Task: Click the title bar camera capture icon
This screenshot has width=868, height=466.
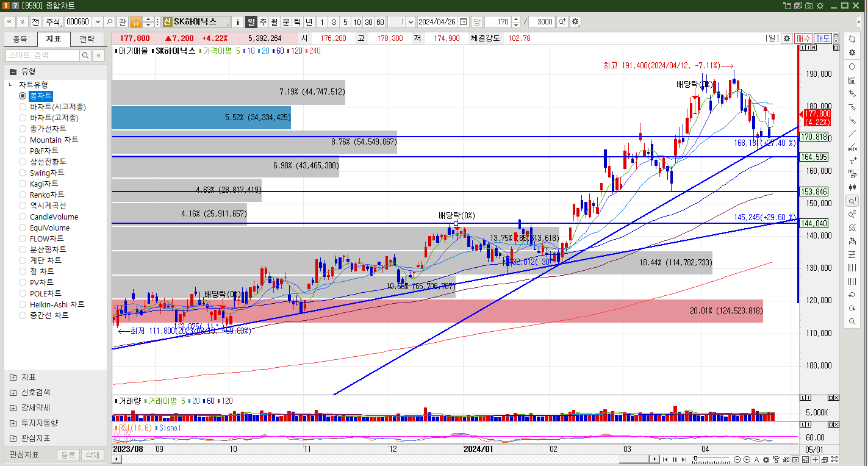Action: click(x=809, y=5)
